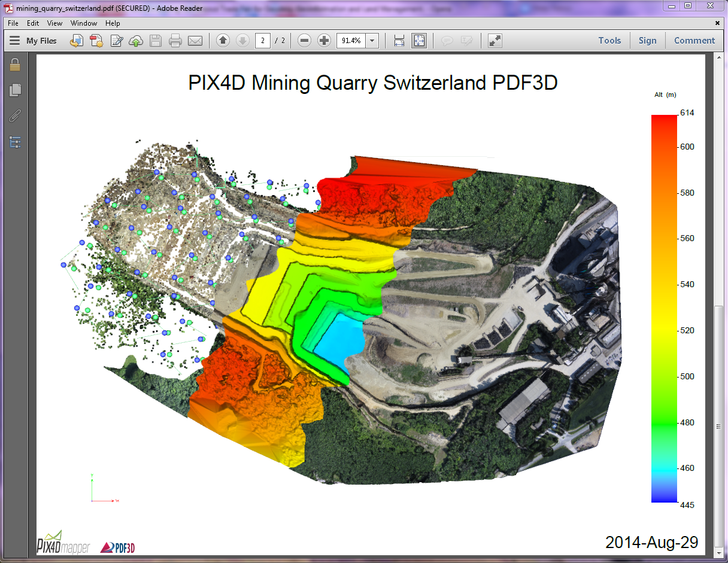
Task: Click the Send by email envelope icon
Action: 195,41
